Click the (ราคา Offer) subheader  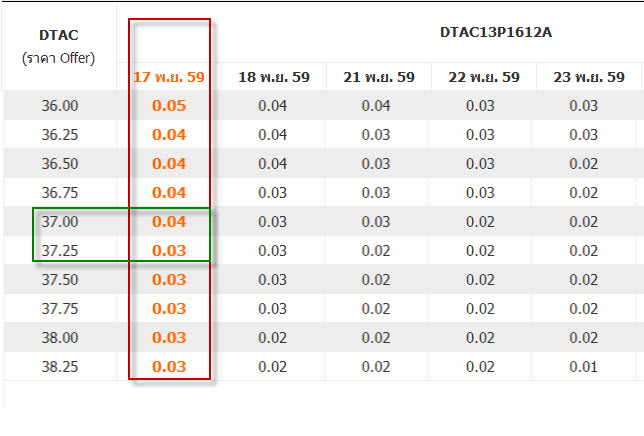[58, 58]
